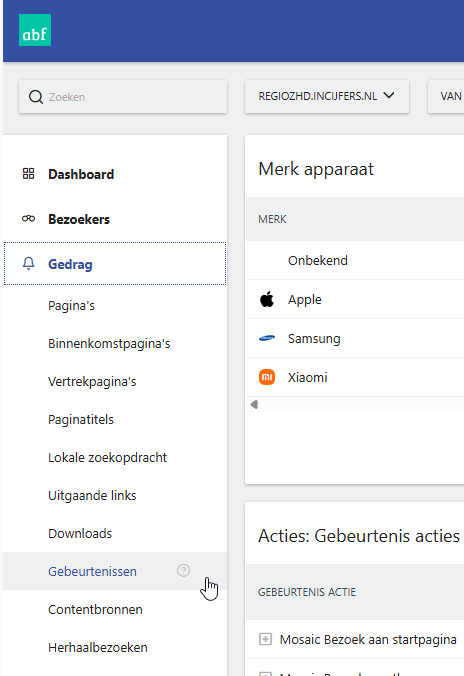
Task: Open the Herhaalbezoeken report
Action: click(98, 647)
